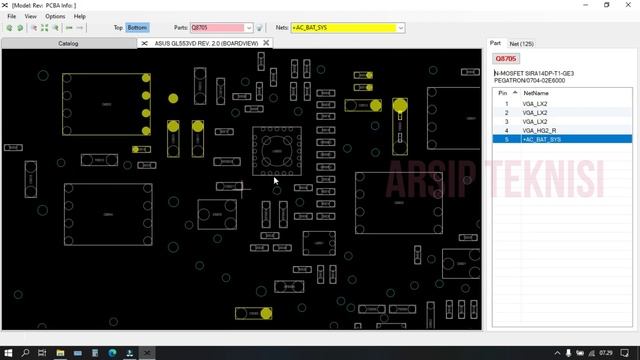
Task: Open Microsoft Edge from taskbar
Action: click(112, 353)
